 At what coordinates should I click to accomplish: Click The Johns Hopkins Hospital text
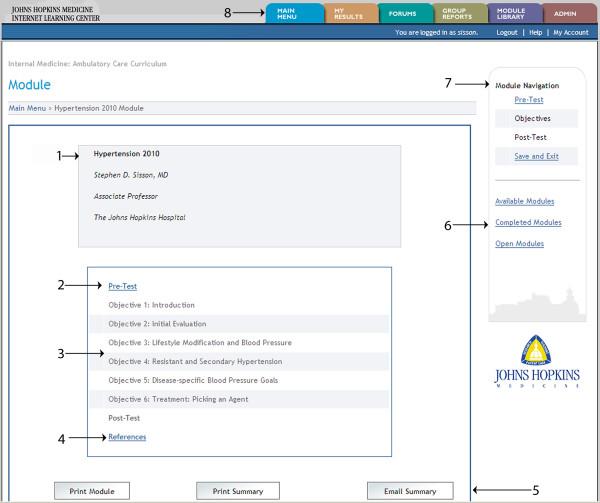[x=140, y=217]
